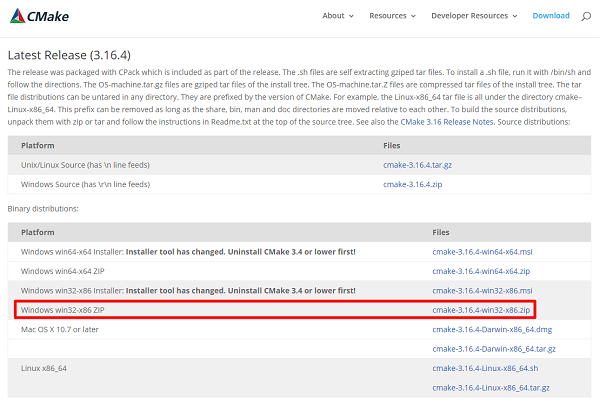Download cmake-3.16.4-win64-x64.zip

tap(481, 271)
